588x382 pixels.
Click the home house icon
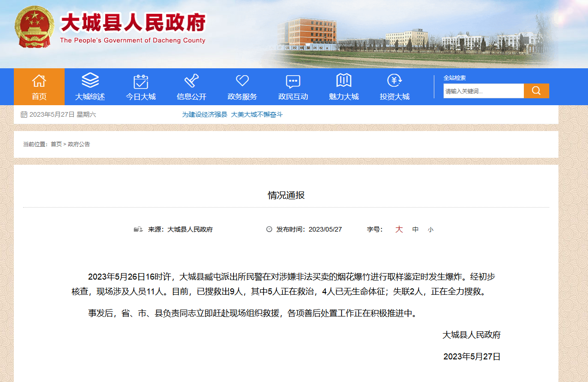pos(39,81)
